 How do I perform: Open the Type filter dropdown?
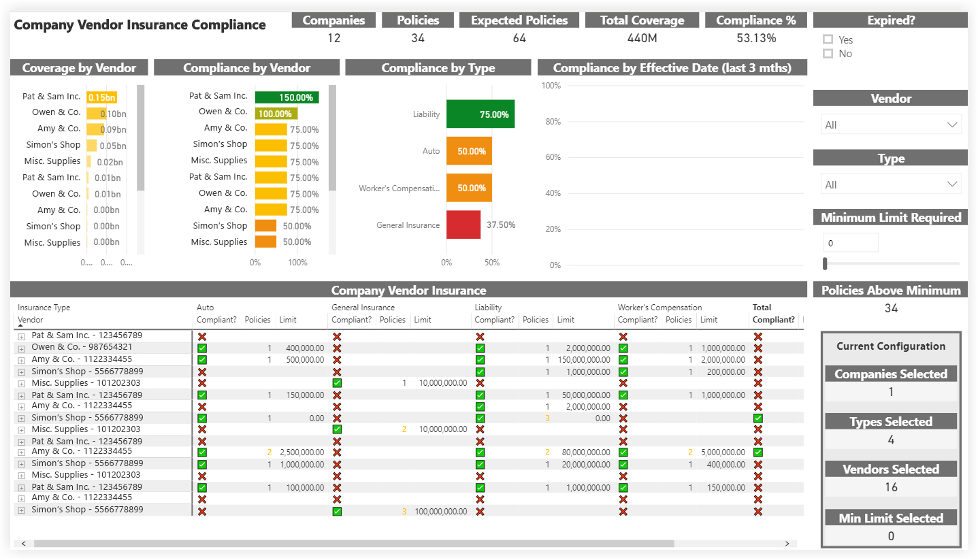tap(891, 184)
